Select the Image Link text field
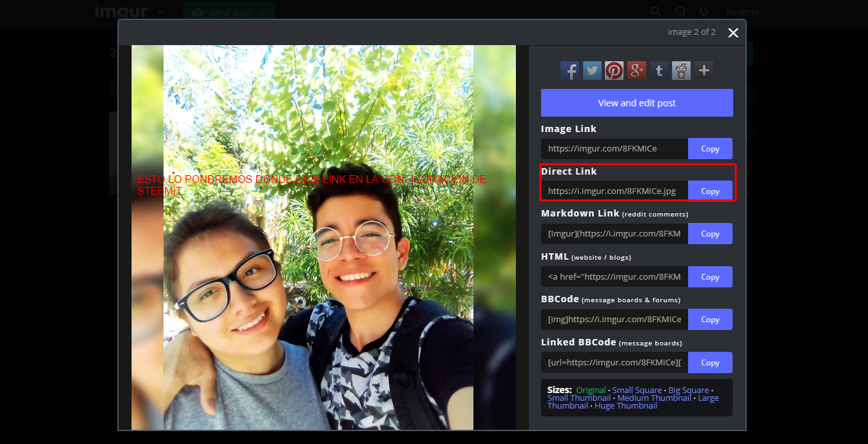The width and height of the screenshot is (868, 444). pyautogui.click(x=614, y=148)
